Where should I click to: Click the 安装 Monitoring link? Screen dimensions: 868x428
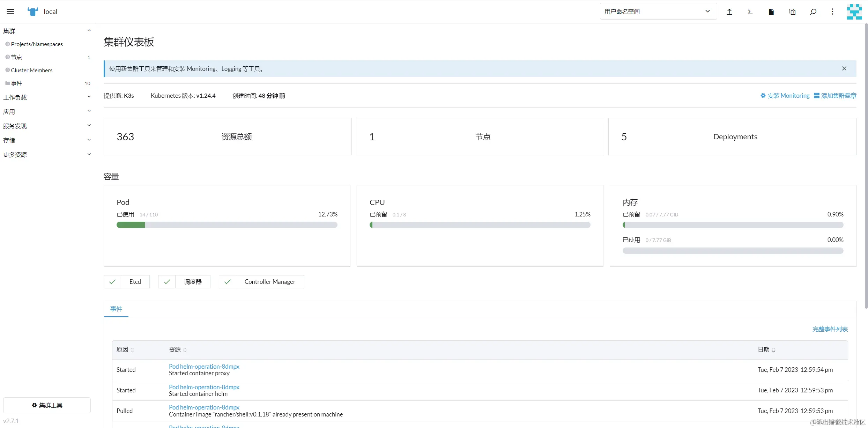coord(785,96)
